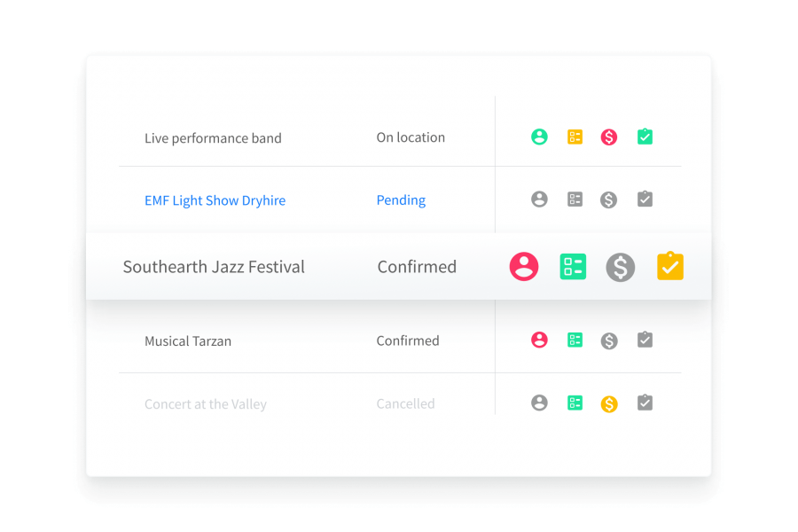The width and height of the screenshot is (798, 532).
Task: Open the EMF Light Show Dryhire project link
Action: click(215, 200)
